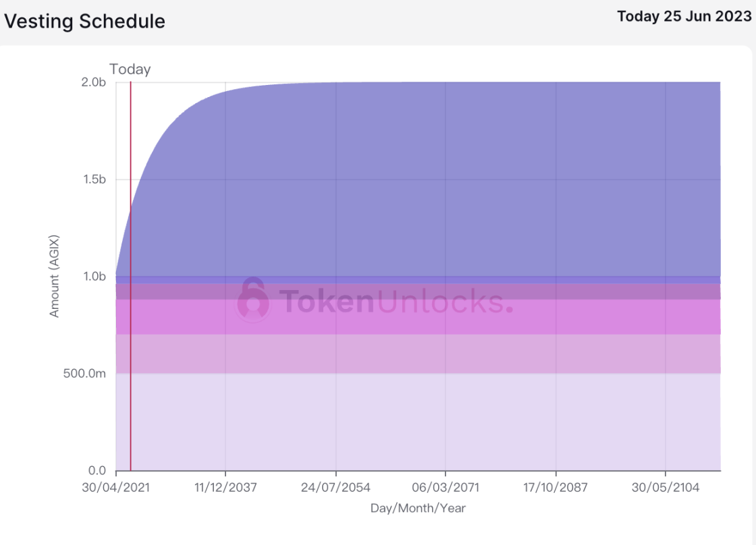This screenshot has width=756, height=545.
Task: Click the bright magenta allocation band
Action: coord(418,316)
